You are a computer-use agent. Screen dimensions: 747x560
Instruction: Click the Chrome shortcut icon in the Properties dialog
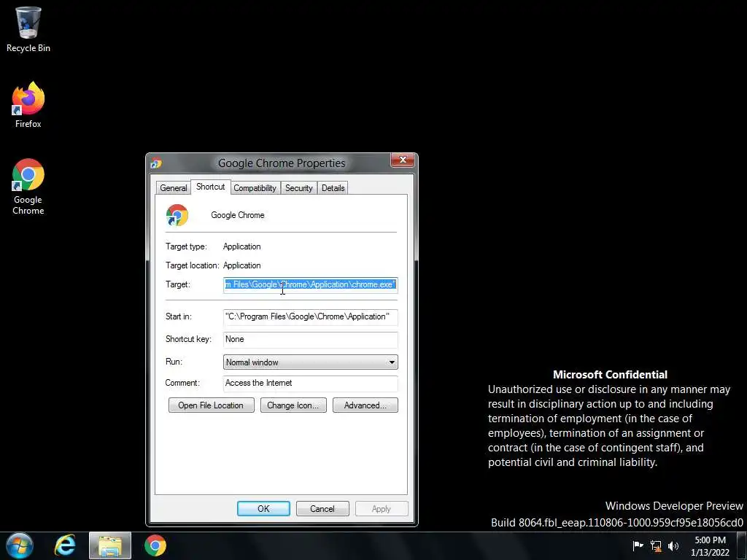177,215
